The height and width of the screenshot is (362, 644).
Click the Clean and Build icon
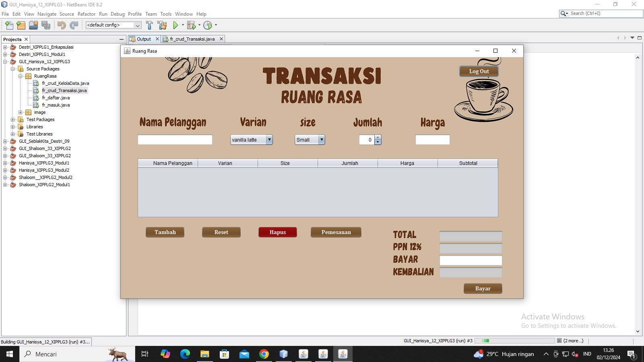click(162, 25)
